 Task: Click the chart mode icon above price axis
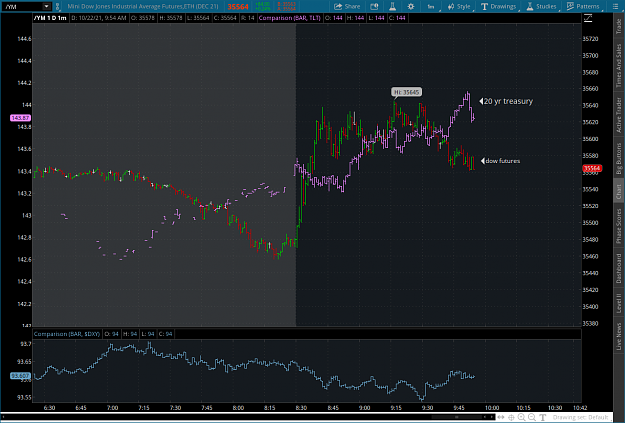588,18
